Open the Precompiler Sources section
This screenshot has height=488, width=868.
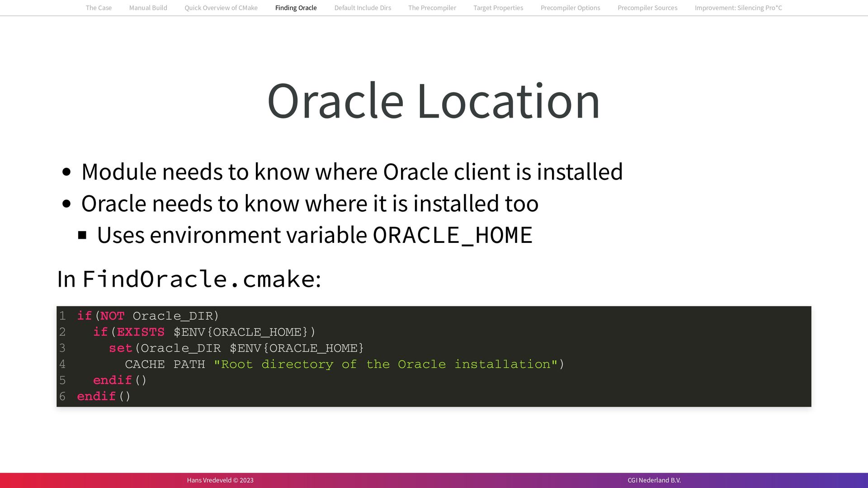click(x=647, y=8)
